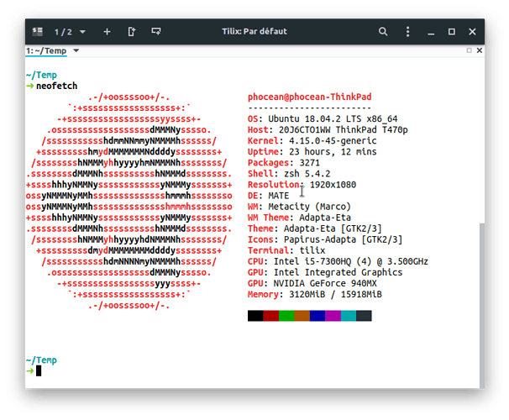The image size is (509, 420).
Task: Open the Tilix session sidebar icon
Action: [38, 31]
